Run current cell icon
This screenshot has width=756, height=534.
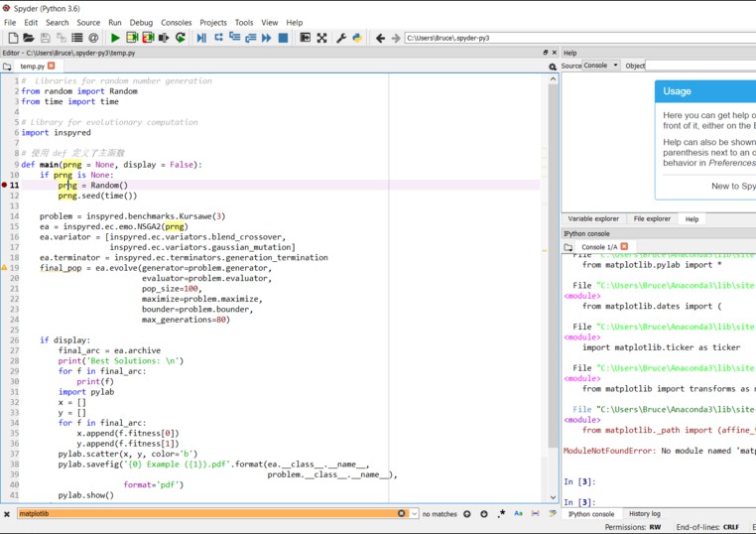pyautogui.click(x=132, y=38)
